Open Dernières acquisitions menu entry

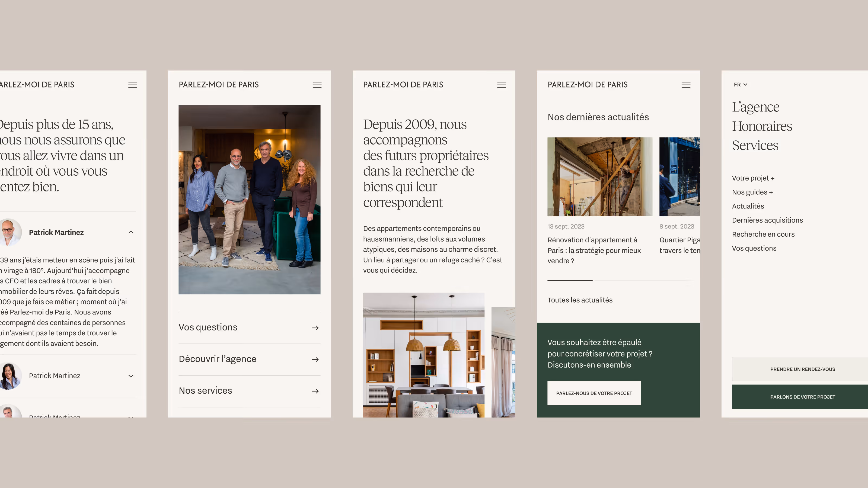[767, 220]
